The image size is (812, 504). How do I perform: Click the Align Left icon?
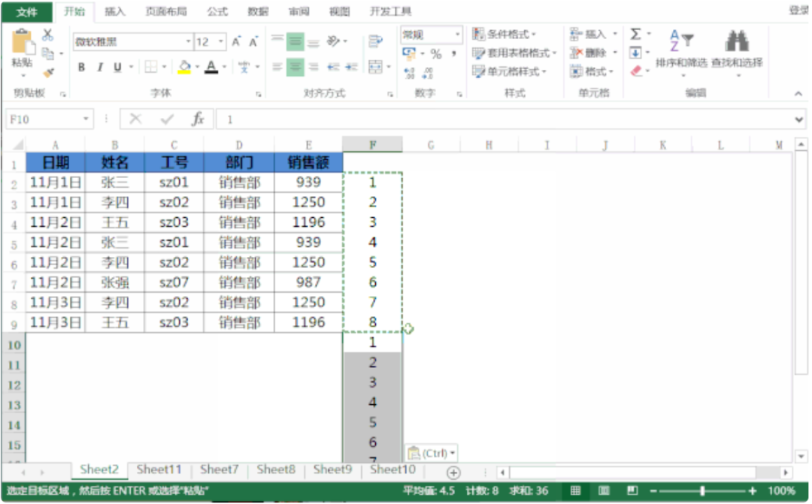coord(277,67)
